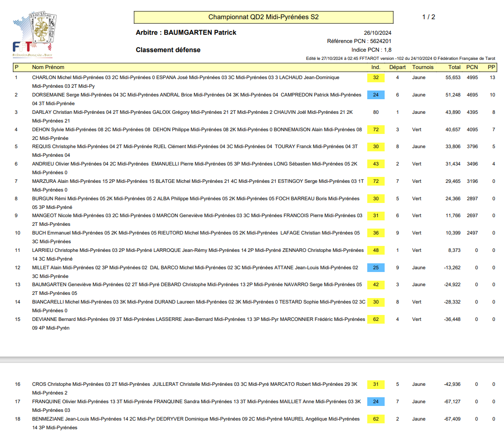Click total 31,434 in ANDRIEU row

453,164
